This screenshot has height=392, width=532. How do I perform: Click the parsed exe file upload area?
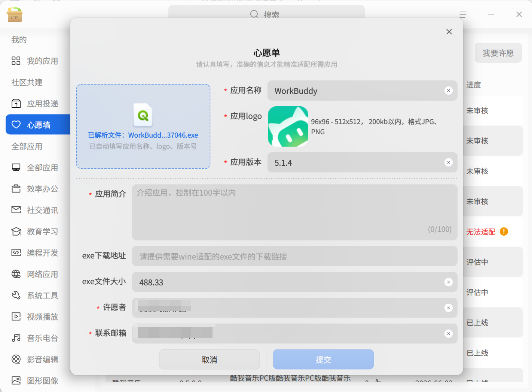(143, 126)
